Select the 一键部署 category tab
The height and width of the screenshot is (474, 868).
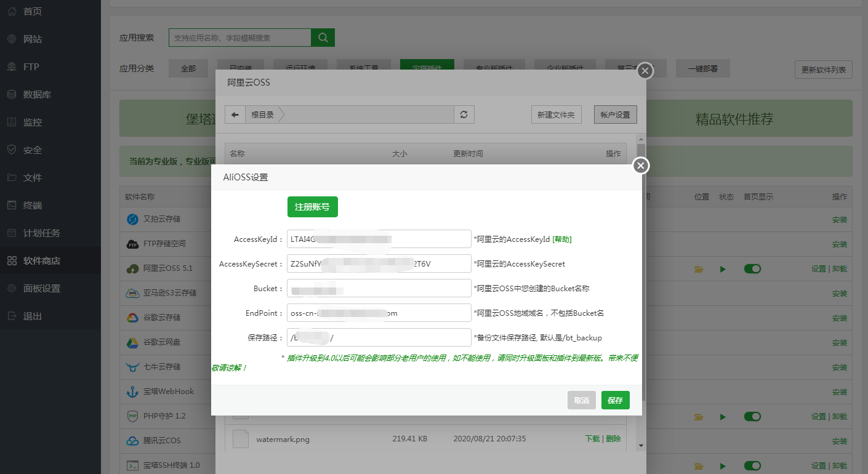pyautogui.click(x=703, y=68)
